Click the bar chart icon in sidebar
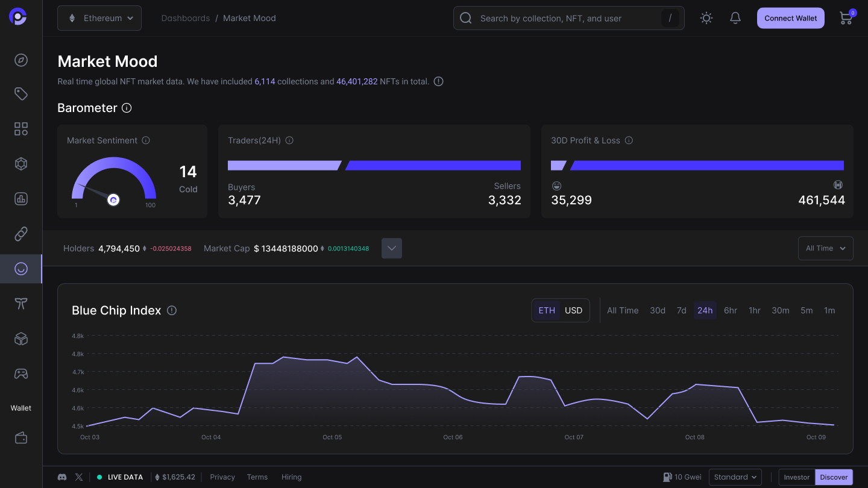Image resolution: width=868 pixels, height=488 pixels. pos(21,199)
